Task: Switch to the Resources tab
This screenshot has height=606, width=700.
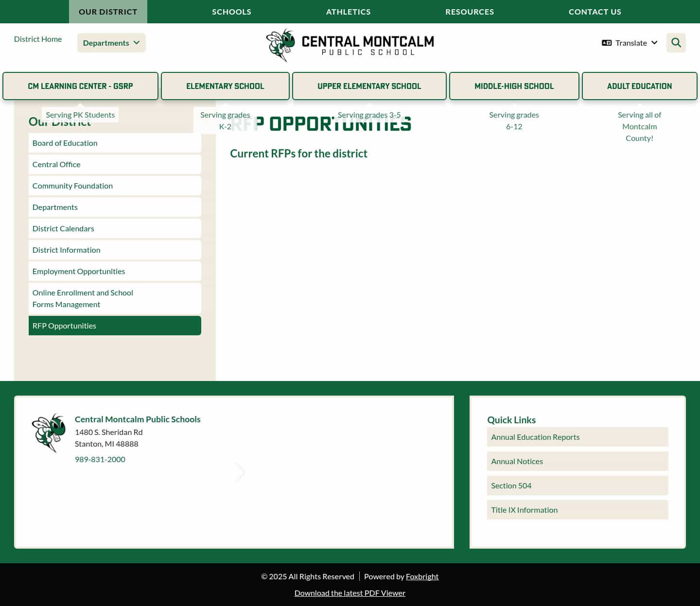Action: pos(470,11)
